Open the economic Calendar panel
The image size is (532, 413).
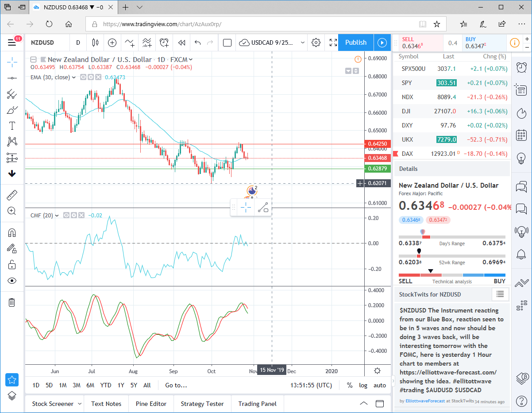521,135
